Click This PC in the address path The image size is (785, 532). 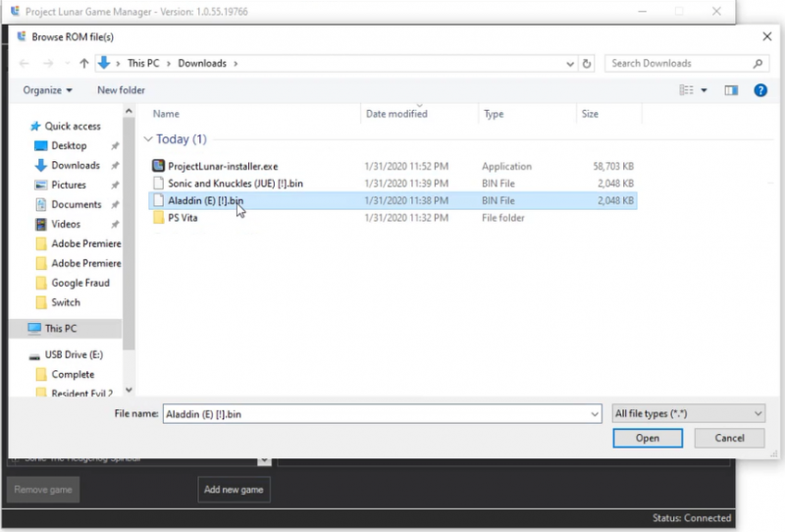[143, 63]
